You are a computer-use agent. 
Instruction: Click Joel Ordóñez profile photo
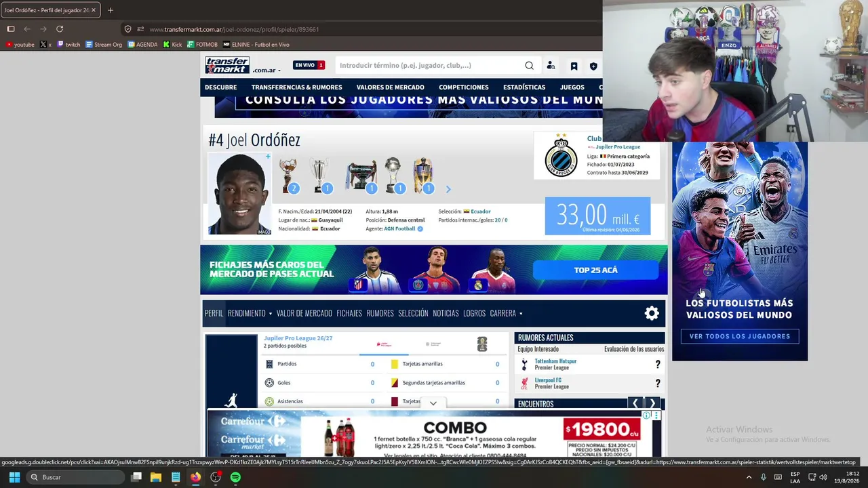pos(239,194)
